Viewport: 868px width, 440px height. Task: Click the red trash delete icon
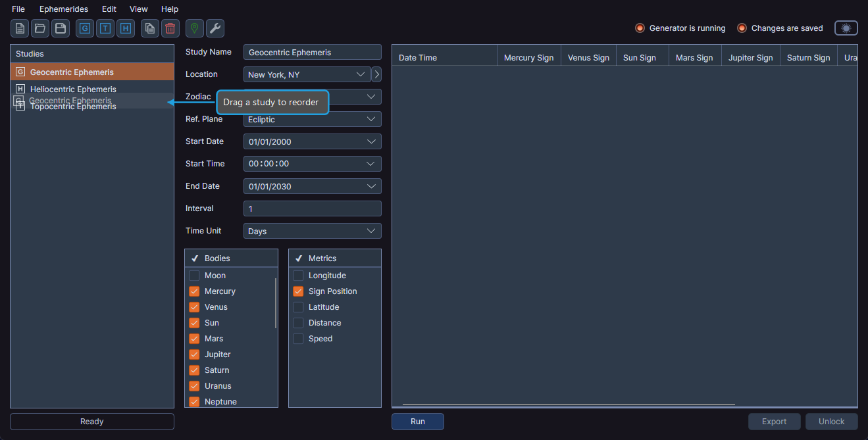coord(170,28)
